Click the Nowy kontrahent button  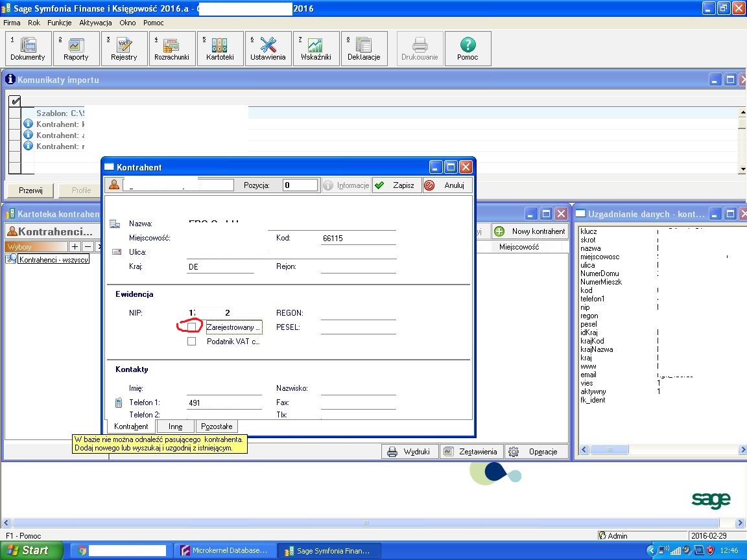[530, 231]
